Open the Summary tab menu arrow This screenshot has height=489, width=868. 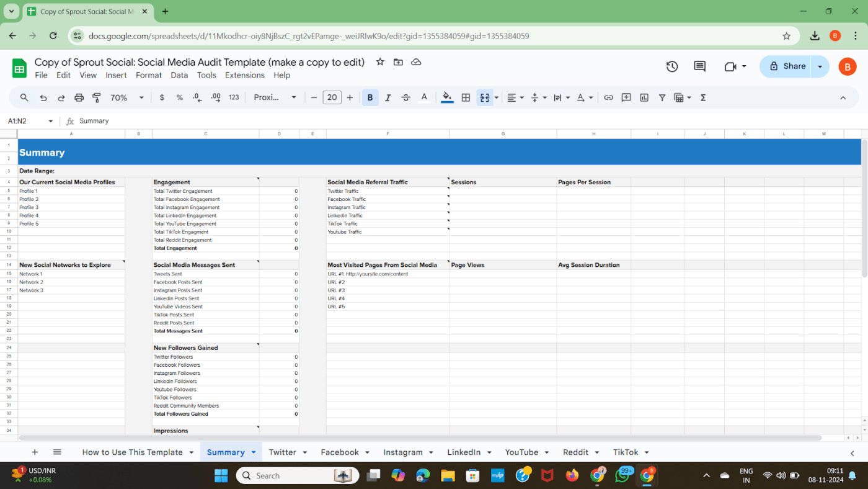click(x=254, y=452)
